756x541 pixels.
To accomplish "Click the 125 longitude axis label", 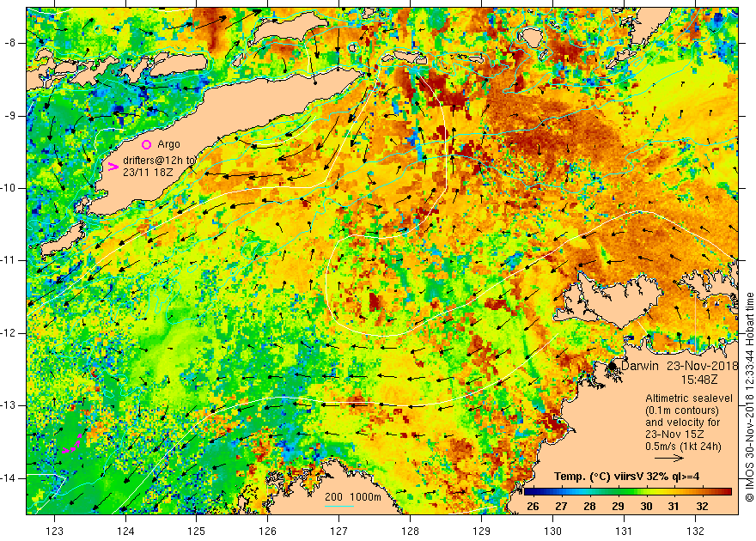I will [x=196, y=532].
